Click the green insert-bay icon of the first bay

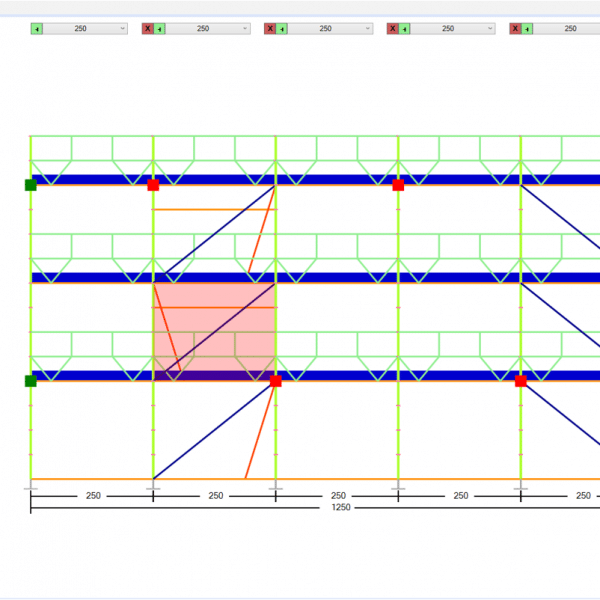37,29
